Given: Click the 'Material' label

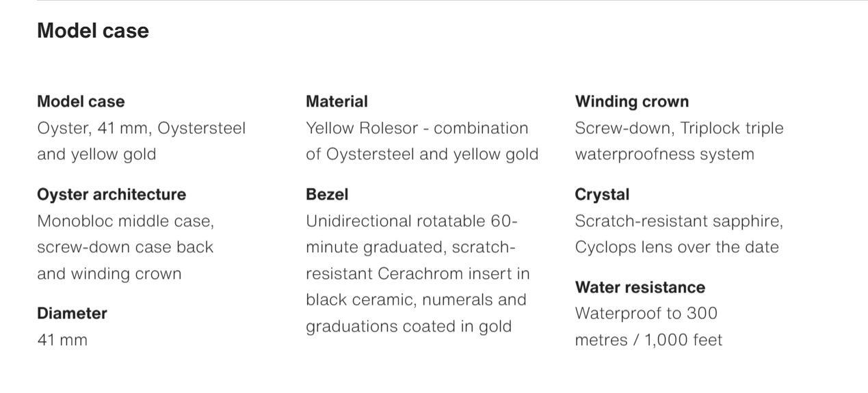Looking at the screenshot, I should point(337,102).
